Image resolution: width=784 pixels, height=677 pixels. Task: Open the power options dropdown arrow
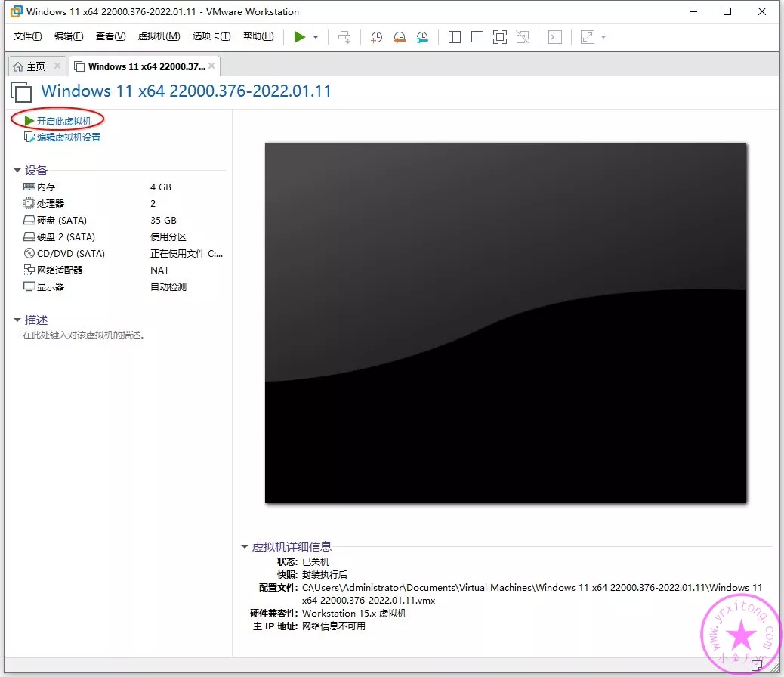point(316,37)
